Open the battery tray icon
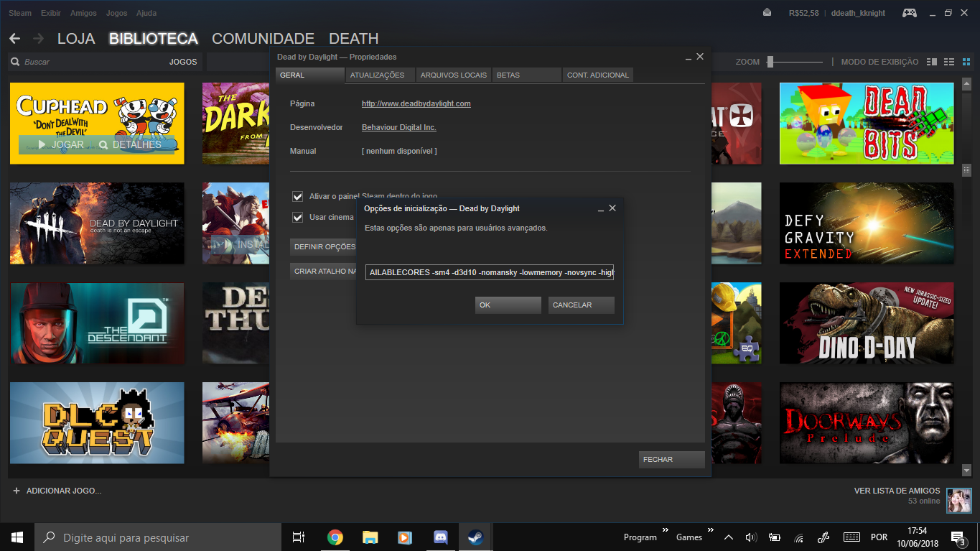Image resolution: width=980 pixels, height=551 pixels. tap(775, 537)
